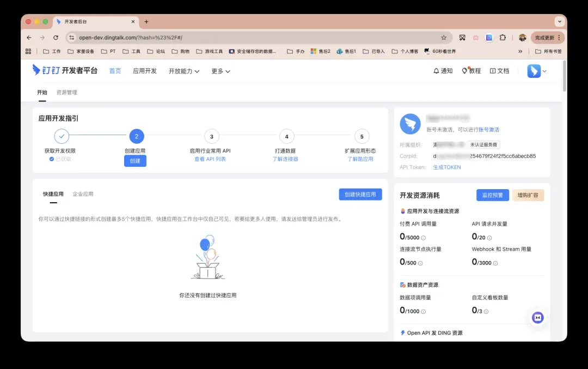
Task: Click the info icon beside 付费 API 调用量
Action: pos(423,238)
